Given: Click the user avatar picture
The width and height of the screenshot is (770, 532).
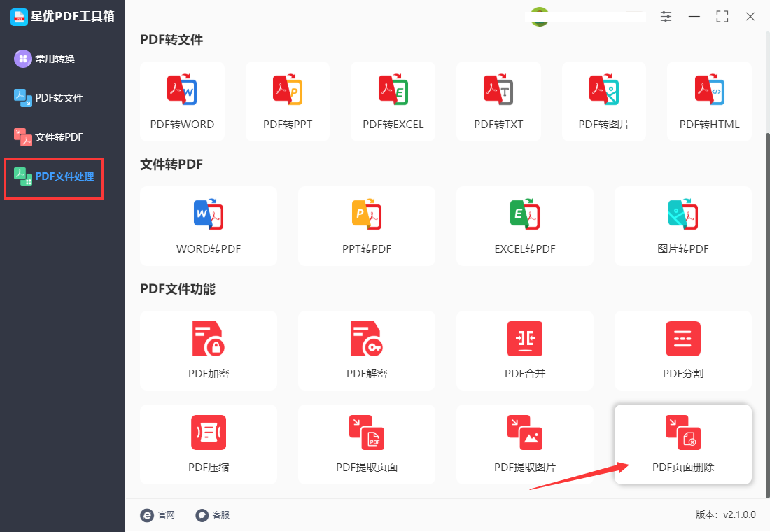Looking at the screenshot, I should [539, 17].
